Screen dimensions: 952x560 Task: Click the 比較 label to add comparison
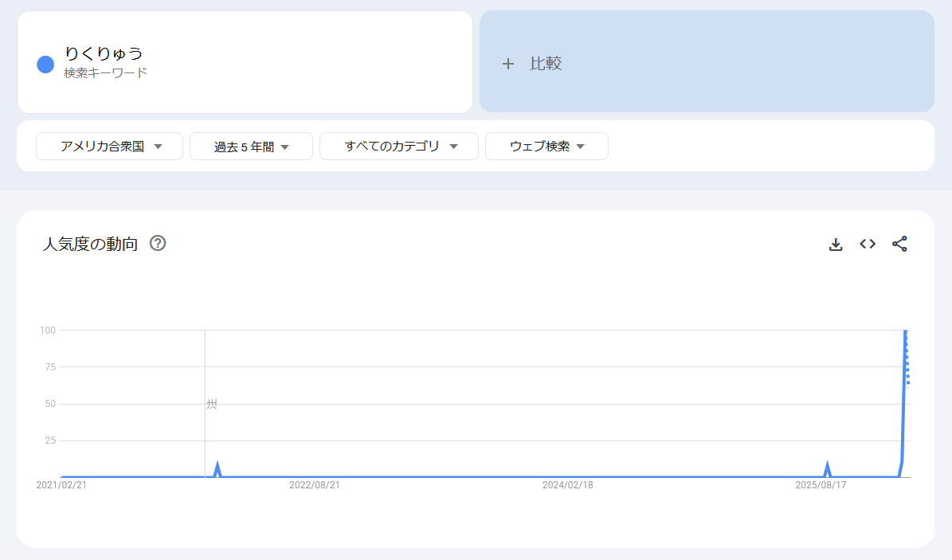click(x=547, y=64)
